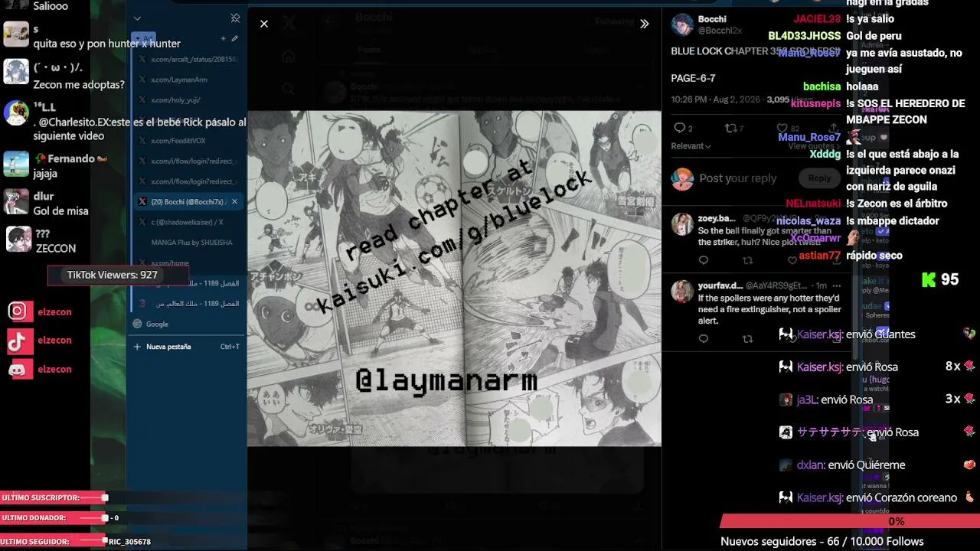980x551 pixels.
Task: Click the Instagram icon in stream overlay
Action: pos(19,311)
